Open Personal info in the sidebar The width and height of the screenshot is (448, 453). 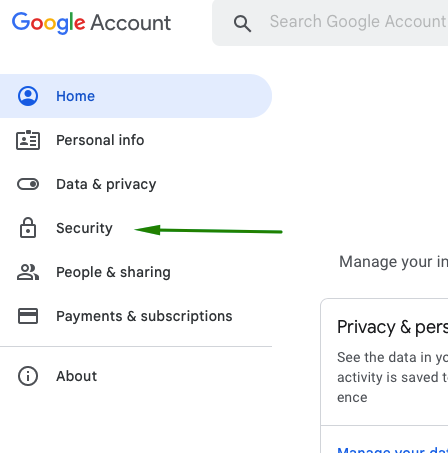[x=136, y=140]
